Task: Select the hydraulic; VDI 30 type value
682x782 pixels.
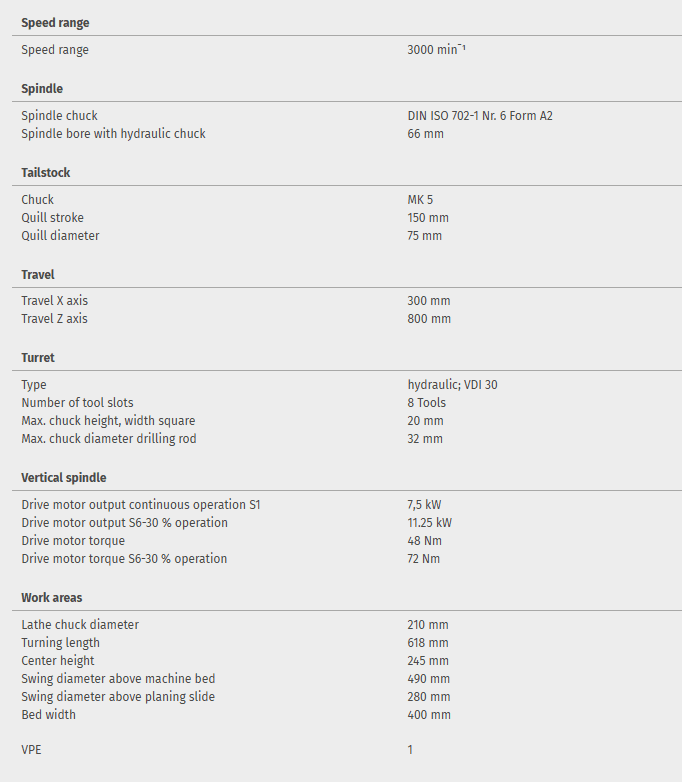Action: pos(452,385)
